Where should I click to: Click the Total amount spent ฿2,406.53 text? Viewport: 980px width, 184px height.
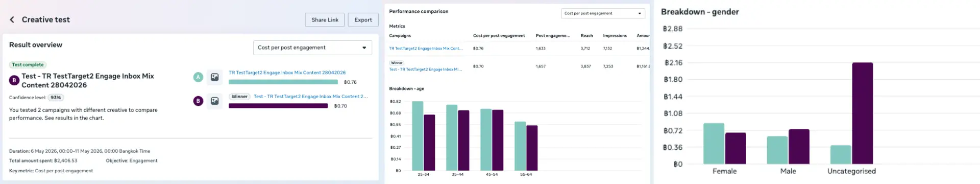pyautogui.click(x=43, y=160)
